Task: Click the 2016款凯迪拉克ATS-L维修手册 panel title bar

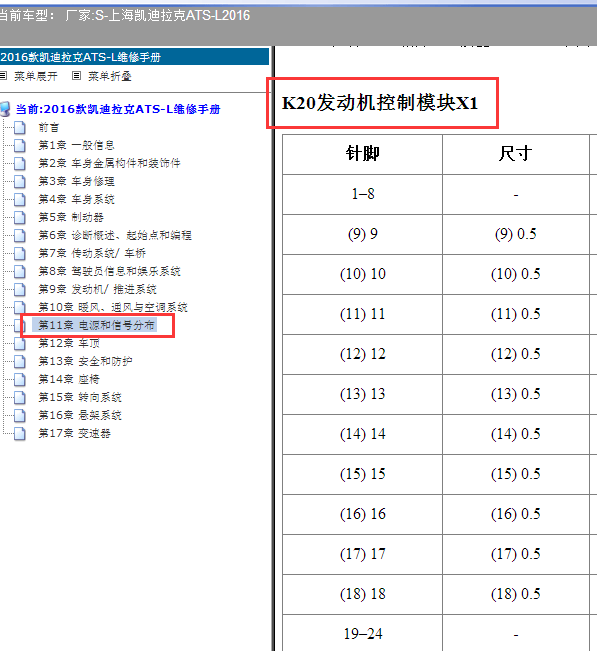Action: pyautogui.click(x=135, y=57)
